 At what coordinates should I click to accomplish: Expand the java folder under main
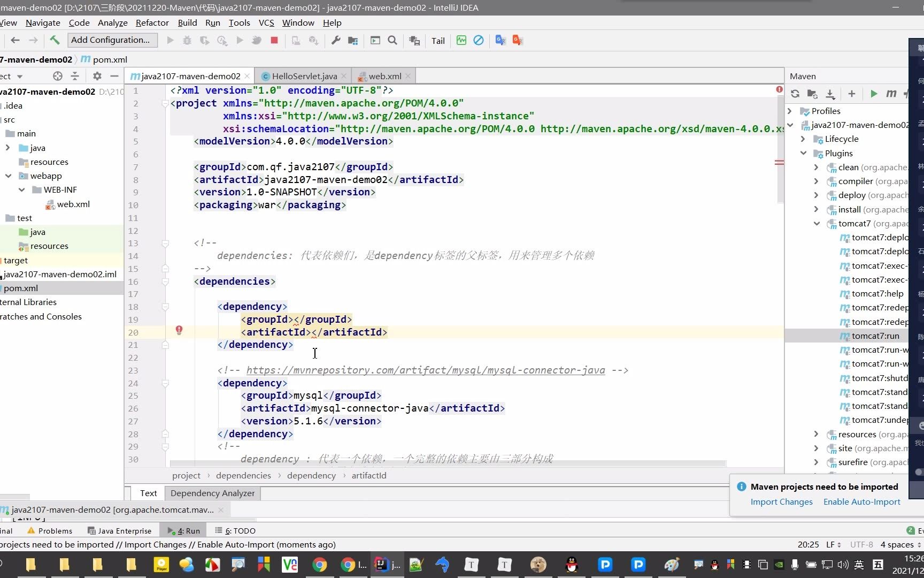8,148
